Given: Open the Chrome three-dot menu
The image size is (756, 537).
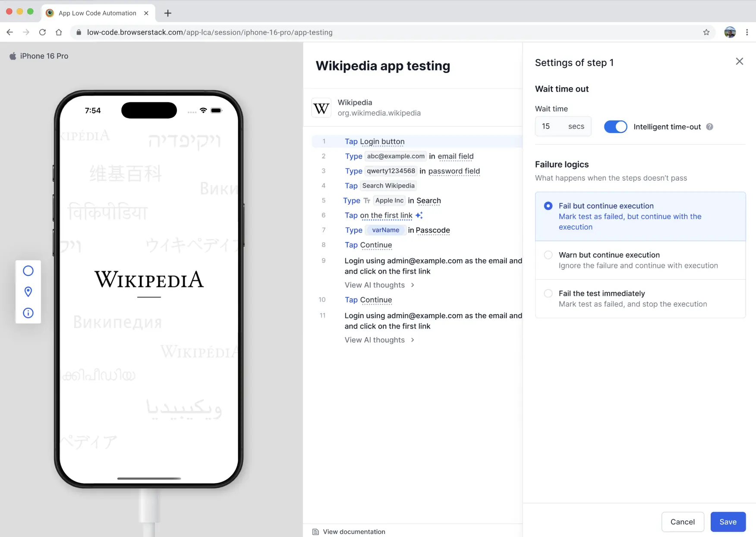Looking at the screenshot, I should pyautogui.click(x=747, y=32).
